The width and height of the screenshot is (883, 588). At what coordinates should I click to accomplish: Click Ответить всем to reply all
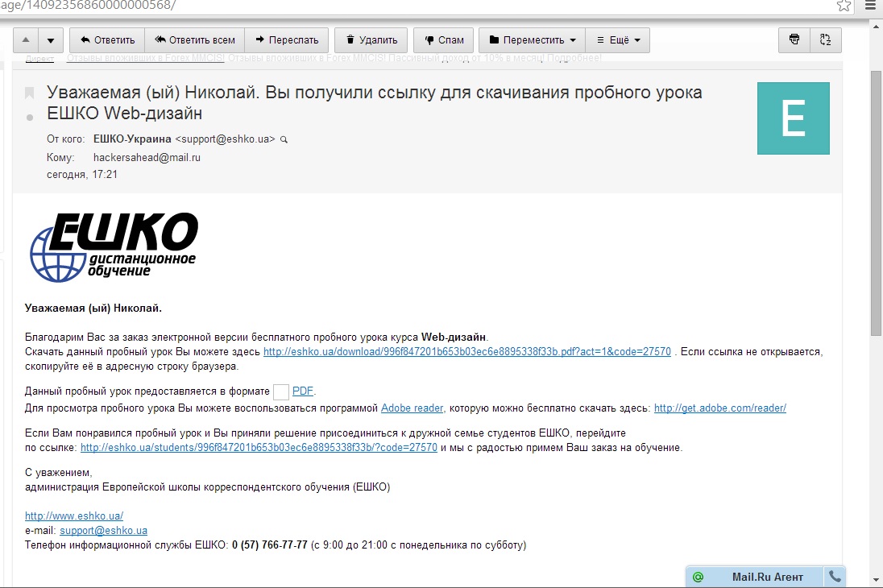point(195,40)
